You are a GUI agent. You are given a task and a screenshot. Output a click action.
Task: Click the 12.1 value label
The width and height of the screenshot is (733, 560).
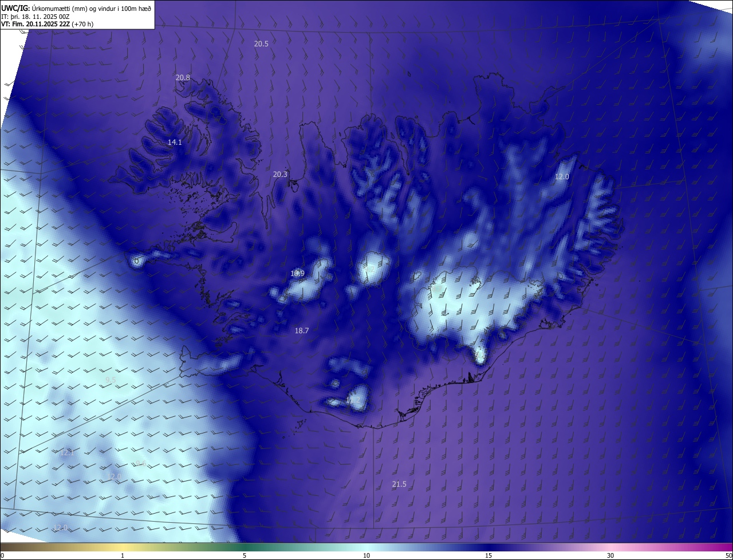click(x=67, y=452)
